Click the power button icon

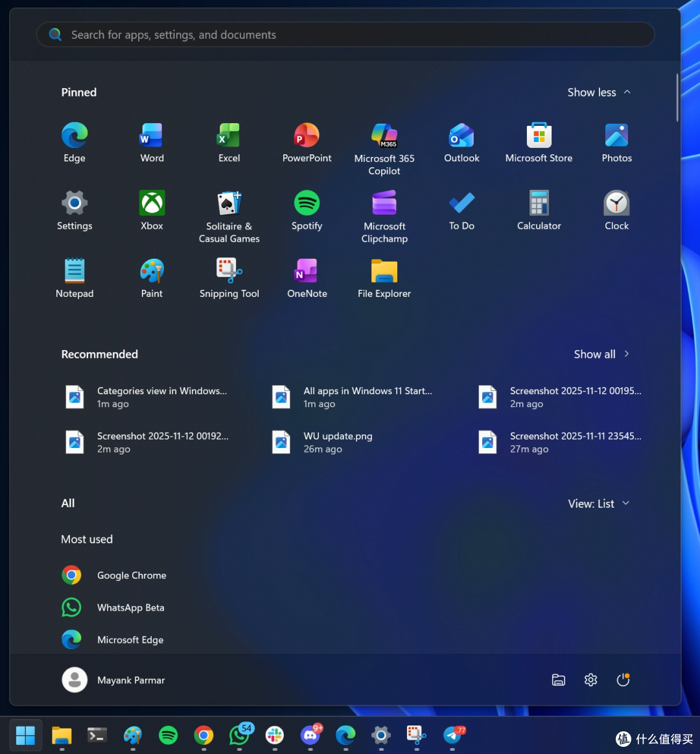[x=623, y=680]
